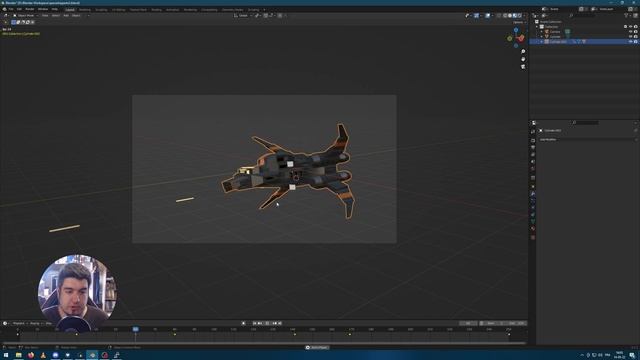
Task: Hide Camera using its eye icon
Action: pyautogui.click(x=631, y=31)
